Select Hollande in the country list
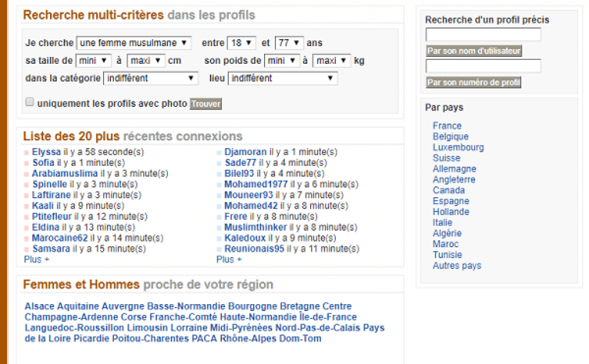The image size is (589, 364). click(x=451, y=212)
